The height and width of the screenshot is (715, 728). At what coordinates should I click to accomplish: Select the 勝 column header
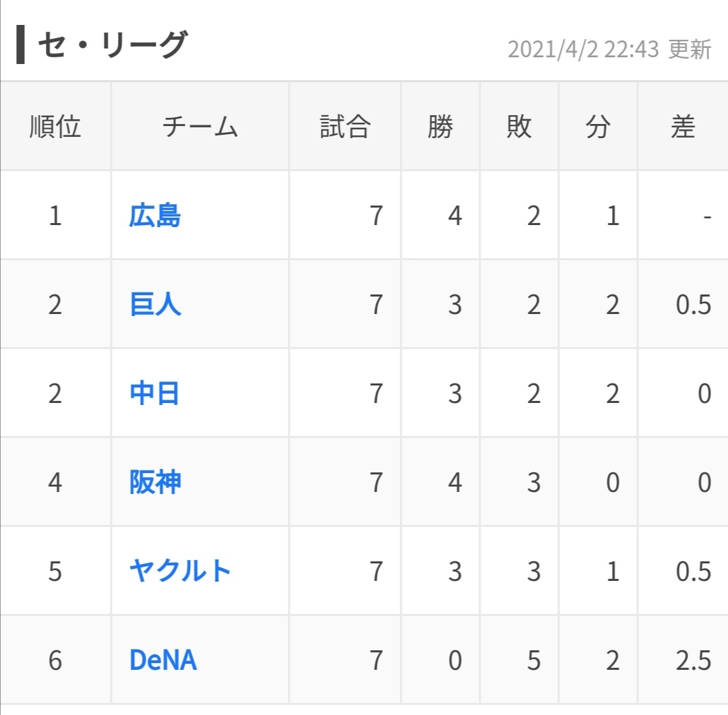pos(440,127)
